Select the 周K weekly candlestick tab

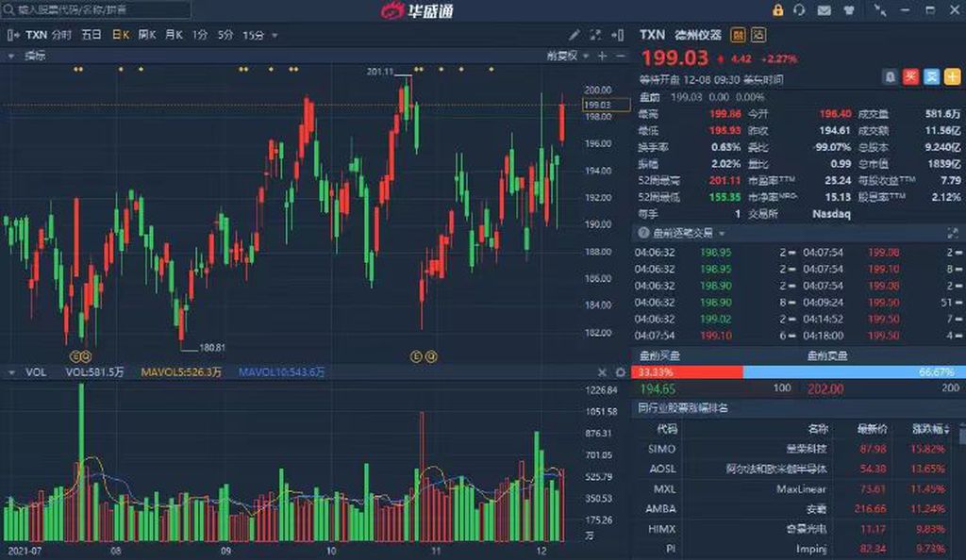tap(146, 35)
